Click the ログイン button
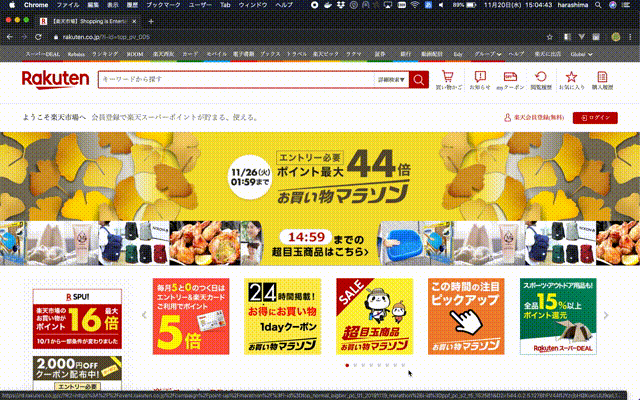 [x=595, y=118]
